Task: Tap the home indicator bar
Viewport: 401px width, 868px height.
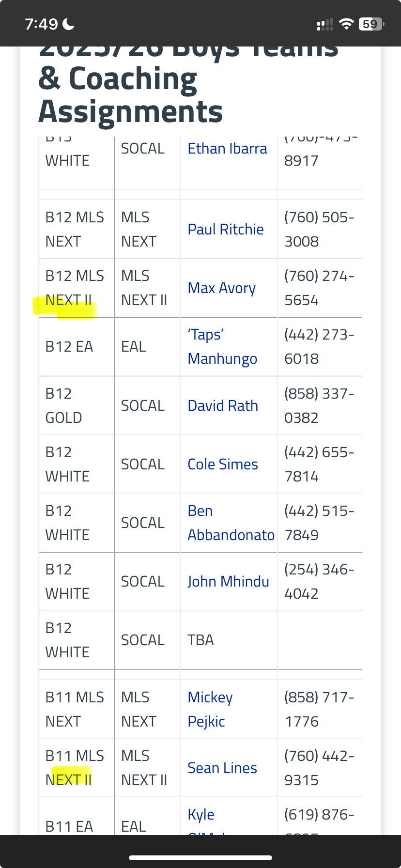Action: [200, 858]
